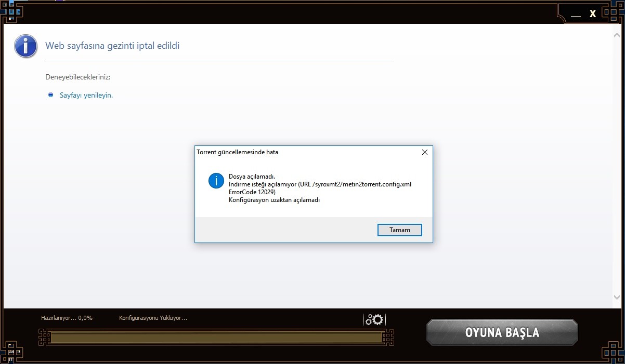
Task: Click the 'Konfigürasyon uzaktan açılamadı' line
Action: (x=274, y=200)
